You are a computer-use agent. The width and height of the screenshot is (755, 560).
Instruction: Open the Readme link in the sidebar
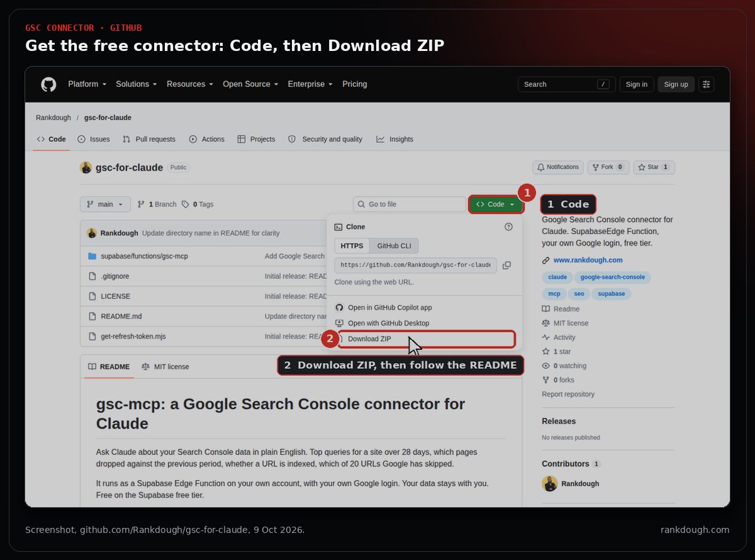[x=561, y=310]
